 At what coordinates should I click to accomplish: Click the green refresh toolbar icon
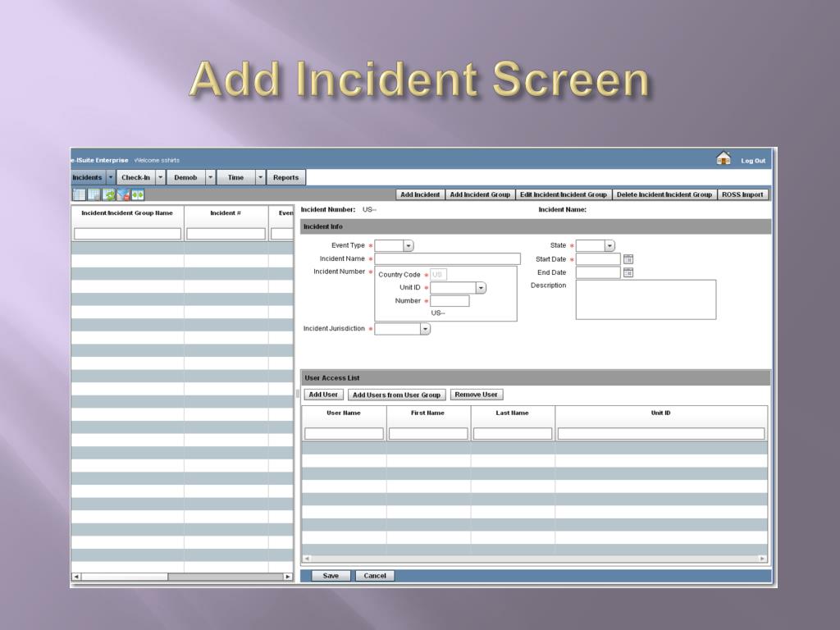coord(108,194)
